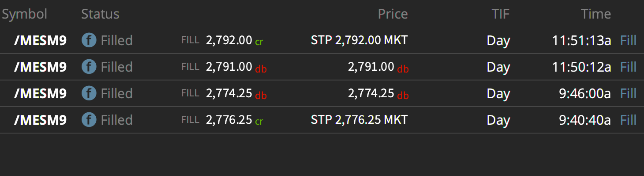Sort orders by the Status column header
This screenshot has height=176, width=644.
pos(100,14)
